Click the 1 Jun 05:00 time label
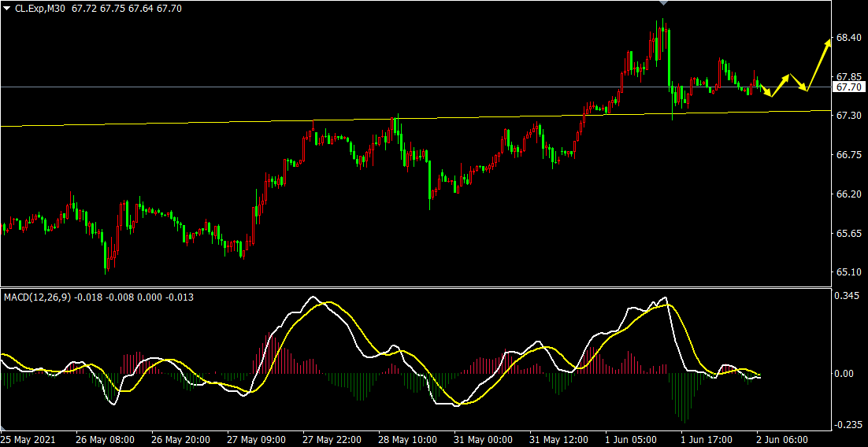Viewport: 868px width, 447px height. (x=630, y=439)
